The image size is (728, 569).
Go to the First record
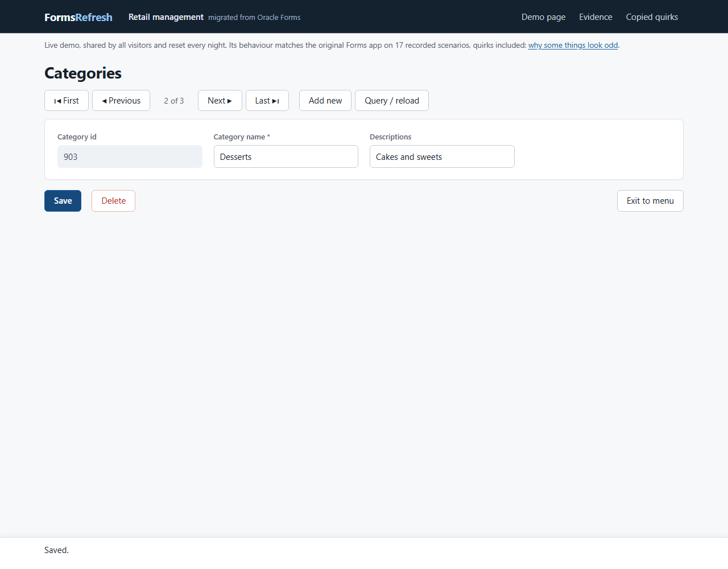pyautogui.click(x=67, y=101)
